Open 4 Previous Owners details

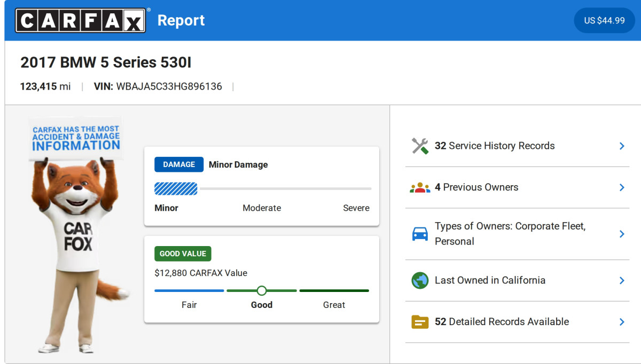[x=517, y=187]
